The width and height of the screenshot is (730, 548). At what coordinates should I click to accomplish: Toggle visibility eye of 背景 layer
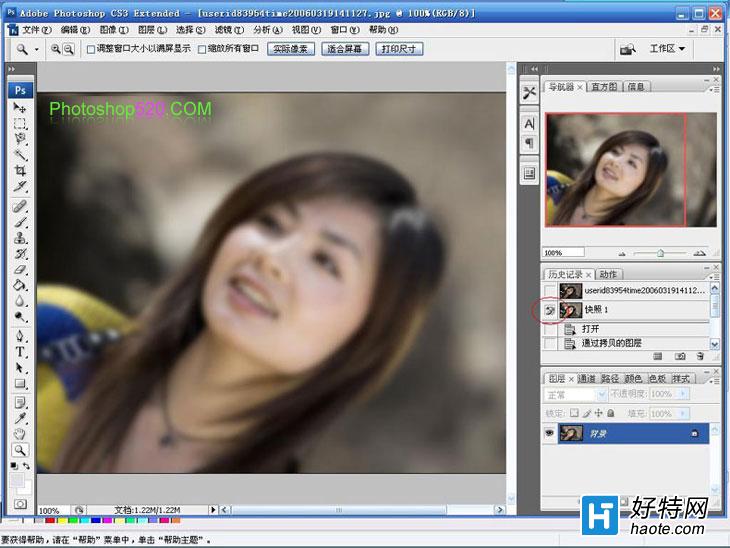(550, 433)
